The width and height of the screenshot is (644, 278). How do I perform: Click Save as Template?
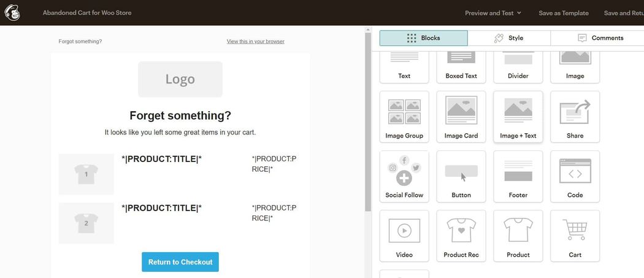(x=564, y=13)
